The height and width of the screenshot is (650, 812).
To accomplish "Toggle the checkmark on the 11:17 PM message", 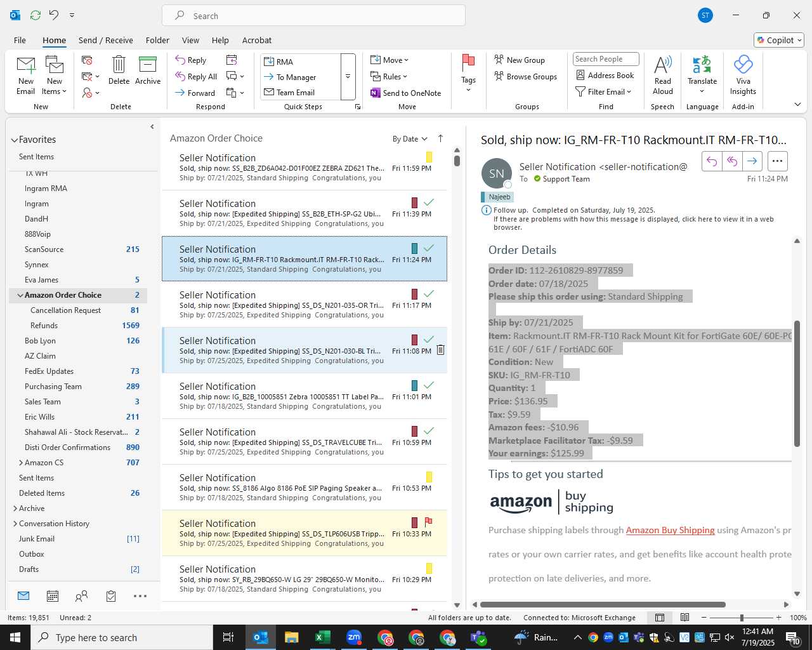I will [x=429, y=294].
